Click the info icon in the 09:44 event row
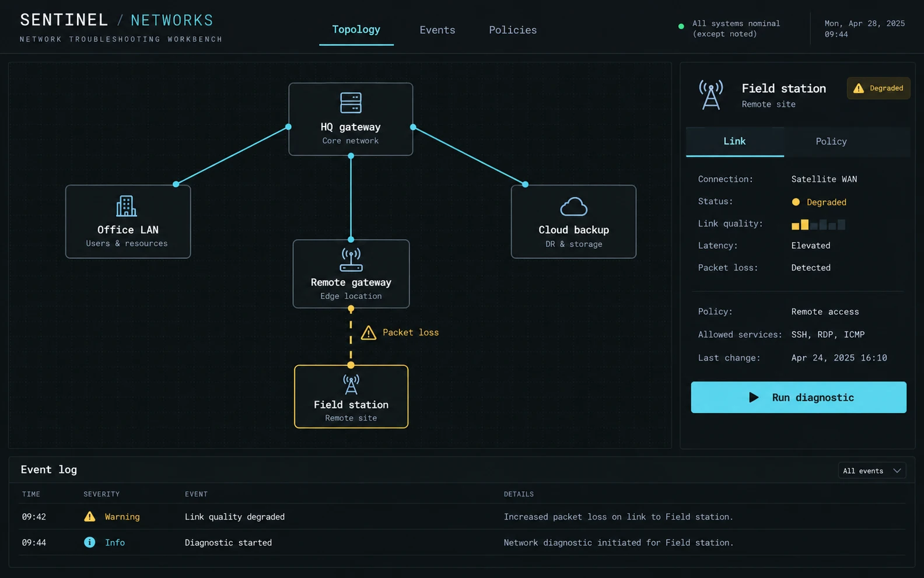 pos(89,542)
